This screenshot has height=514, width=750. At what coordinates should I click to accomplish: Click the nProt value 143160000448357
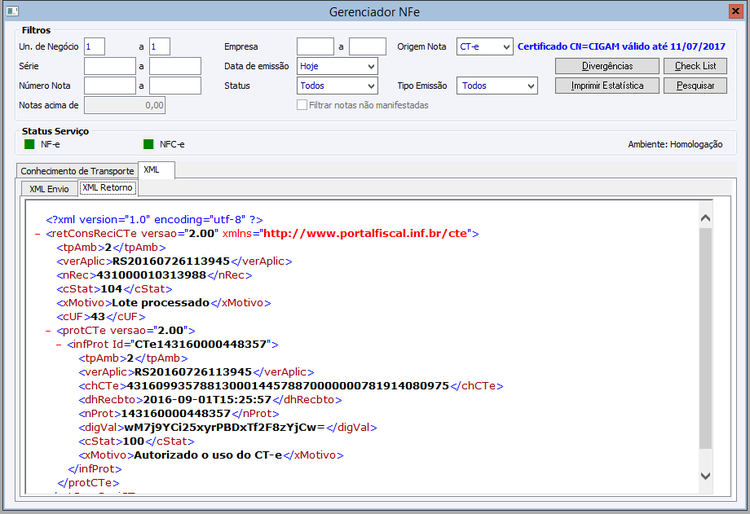(x=176, y=414)
